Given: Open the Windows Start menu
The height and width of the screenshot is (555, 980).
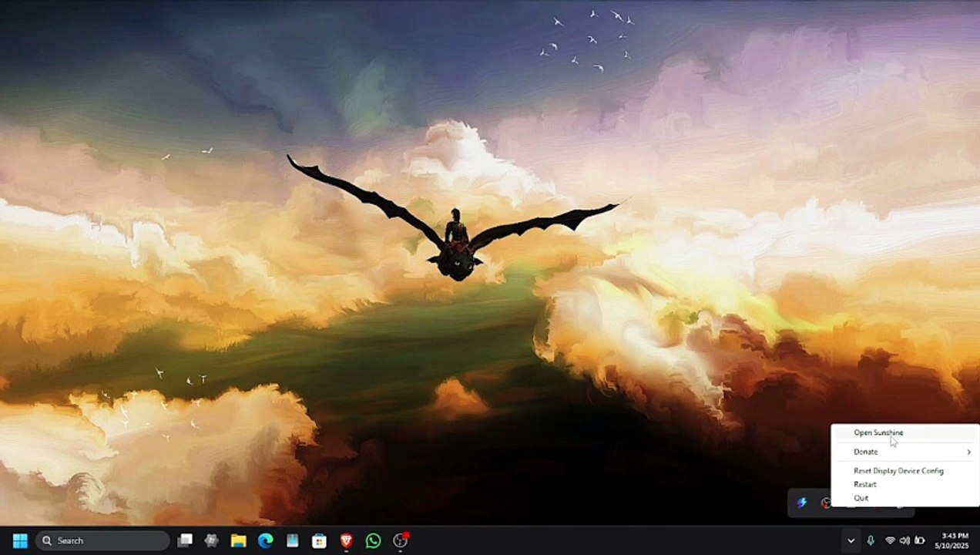Looking at the screenshot, I should [20, 540].
